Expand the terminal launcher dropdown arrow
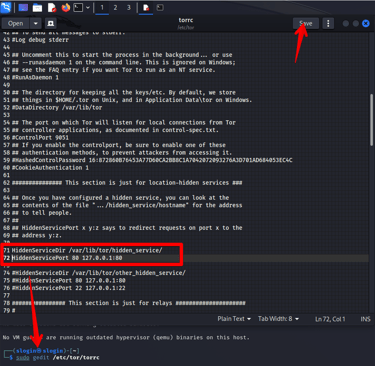The image size is (375, 366). click(x=88, y=7)
